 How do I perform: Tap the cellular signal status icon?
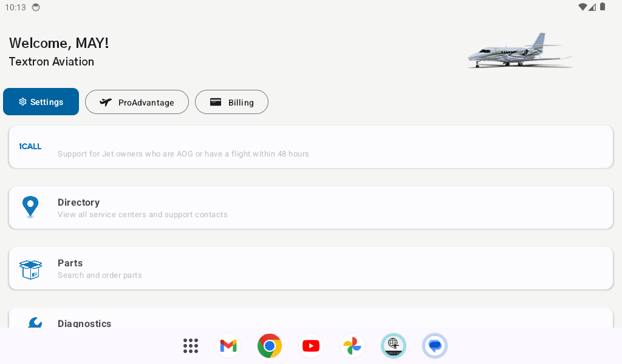point(592,7)
